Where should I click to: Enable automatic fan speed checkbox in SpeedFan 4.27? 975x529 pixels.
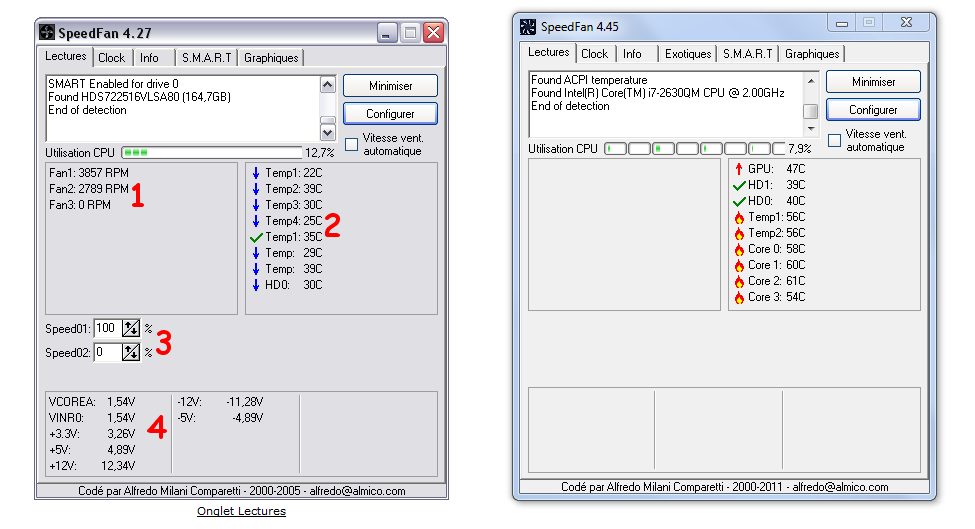(352, 144)
